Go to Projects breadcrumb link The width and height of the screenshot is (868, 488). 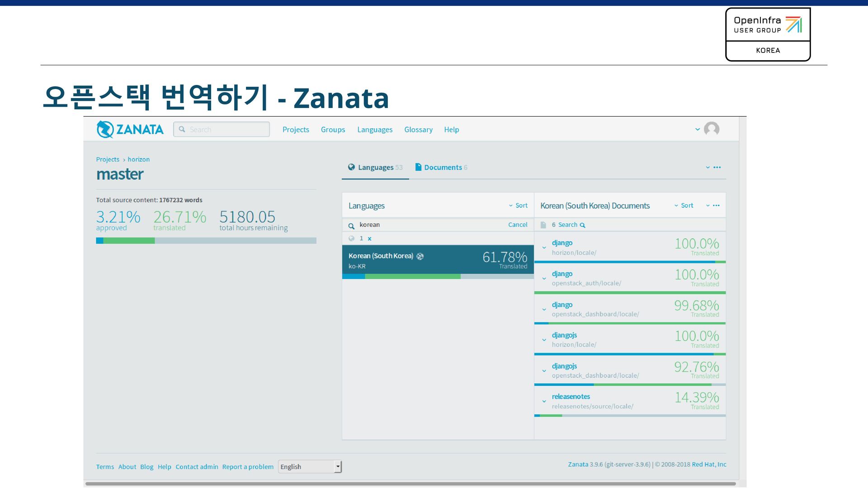[108, 160]
